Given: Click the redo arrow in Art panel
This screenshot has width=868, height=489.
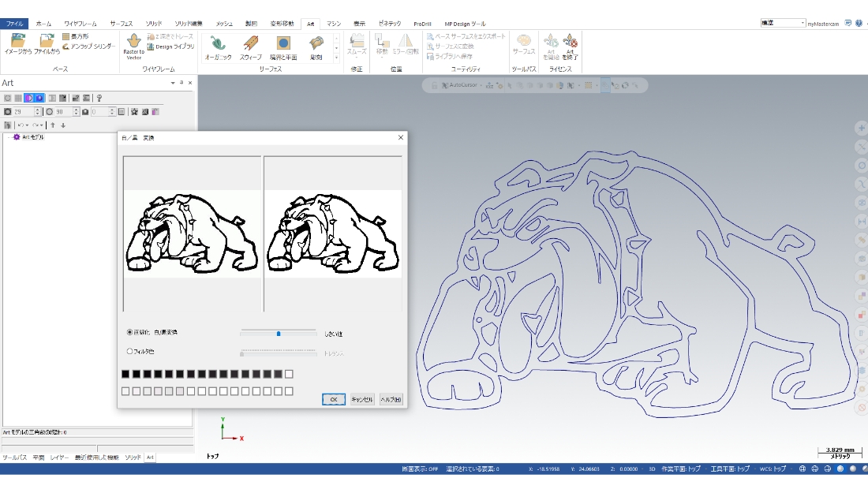Looking at the screenshot, I should pos(36,125).
